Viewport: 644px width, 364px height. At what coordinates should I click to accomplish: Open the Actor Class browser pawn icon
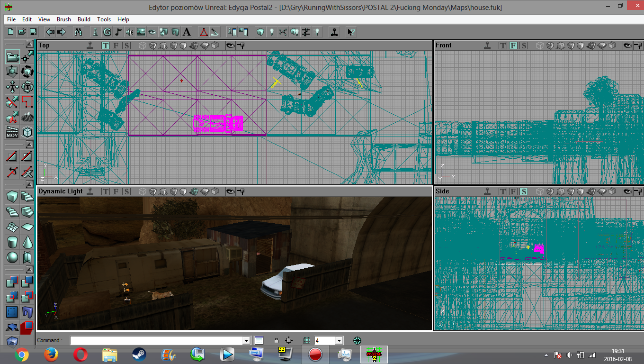click(95, 32)
